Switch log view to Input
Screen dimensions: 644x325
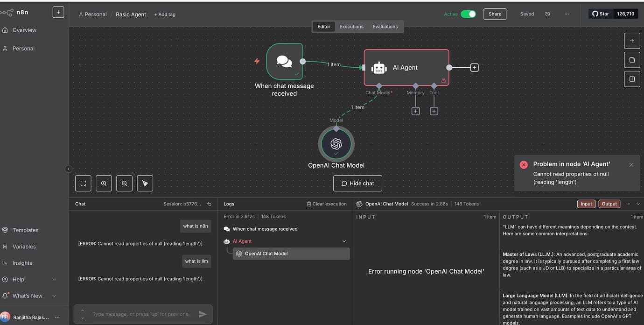pos(586,204)
